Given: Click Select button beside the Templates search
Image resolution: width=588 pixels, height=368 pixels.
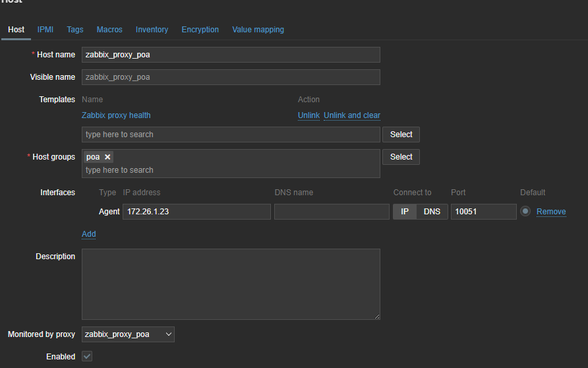Looking at the screenshot, I should (401, 135).
